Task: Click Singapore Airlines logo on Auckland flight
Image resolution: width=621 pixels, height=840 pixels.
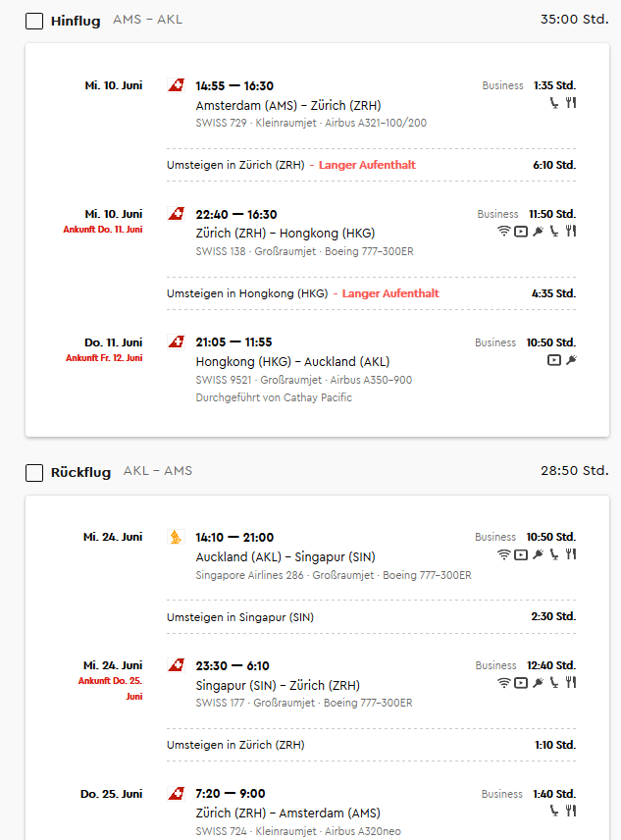Action: coord(176,537)
